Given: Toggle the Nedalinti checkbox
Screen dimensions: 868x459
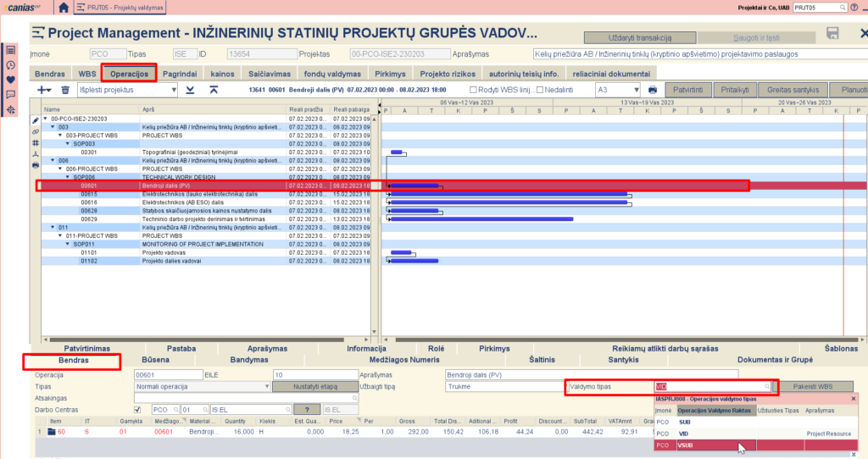Looking at the screenshot, I should click(x=540, y=90).
